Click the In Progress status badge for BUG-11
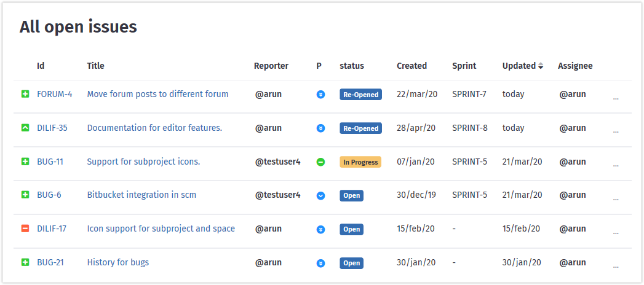The width and height of the screenshot is (644, 285). (360, 162)
